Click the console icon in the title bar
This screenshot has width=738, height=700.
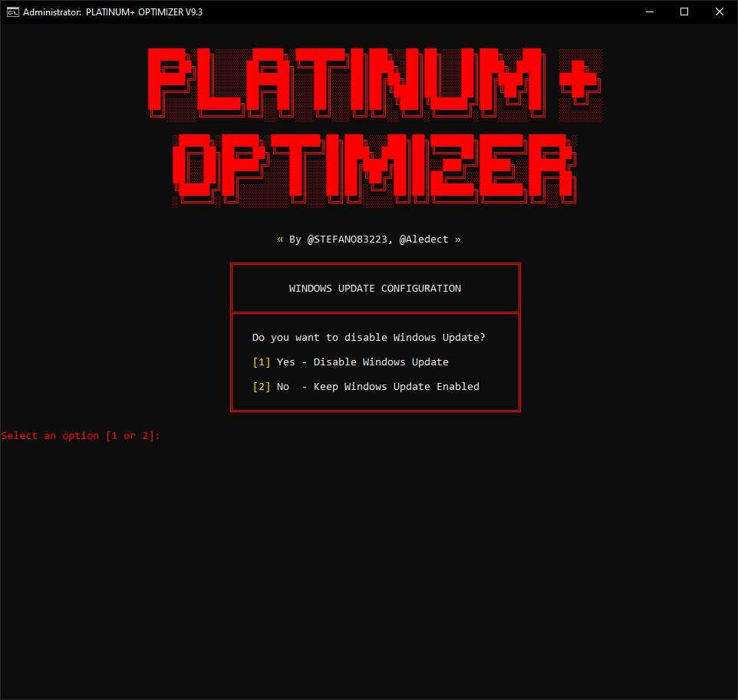pyautogui.click(x=13, y=12)
